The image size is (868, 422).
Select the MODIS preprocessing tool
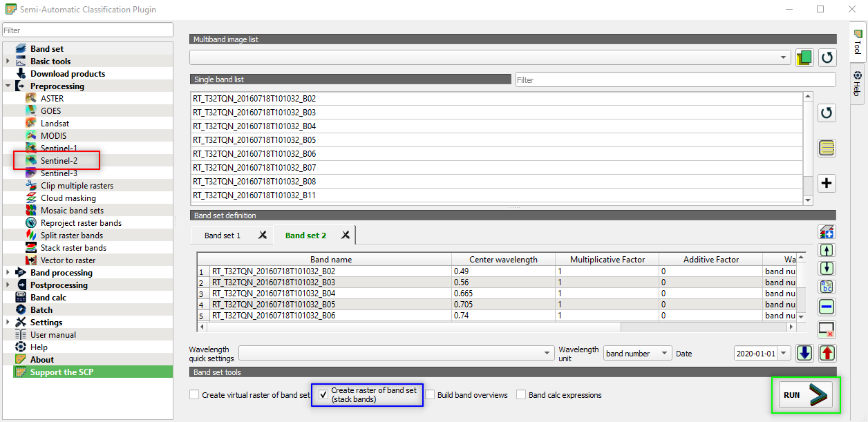pyautogui.click(x=53, y=136)
